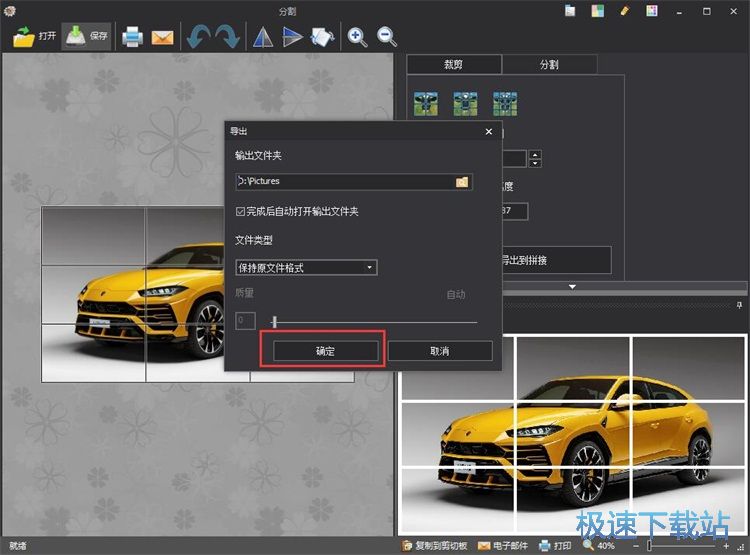Rotate image left with counterclockwise arrow
The image size is (750, 555).
[199, 36]
